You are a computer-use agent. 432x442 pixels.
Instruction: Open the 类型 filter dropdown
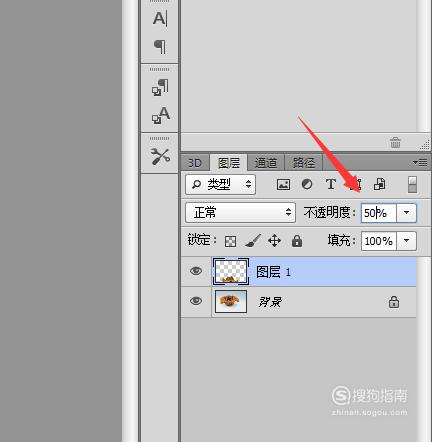pyautogui.click(x=221, y=184)
